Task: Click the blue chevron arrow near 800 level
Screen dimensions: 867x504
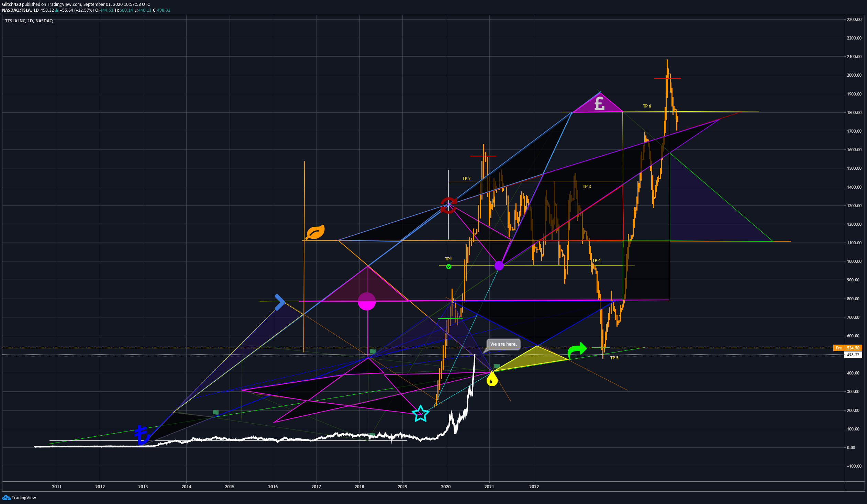Action: click(280, 302)
